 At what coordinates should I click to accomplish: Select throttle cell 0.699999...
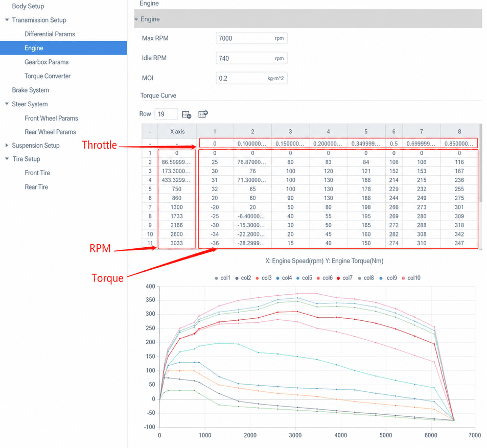tap(422, 144)
